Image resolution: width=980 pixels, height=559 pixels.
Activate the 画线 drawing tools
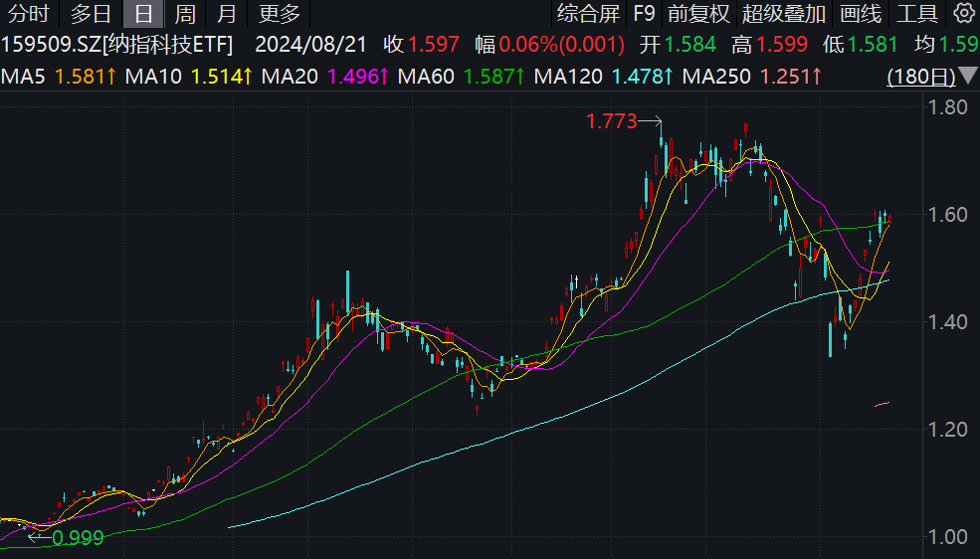[x=861, y=13]
